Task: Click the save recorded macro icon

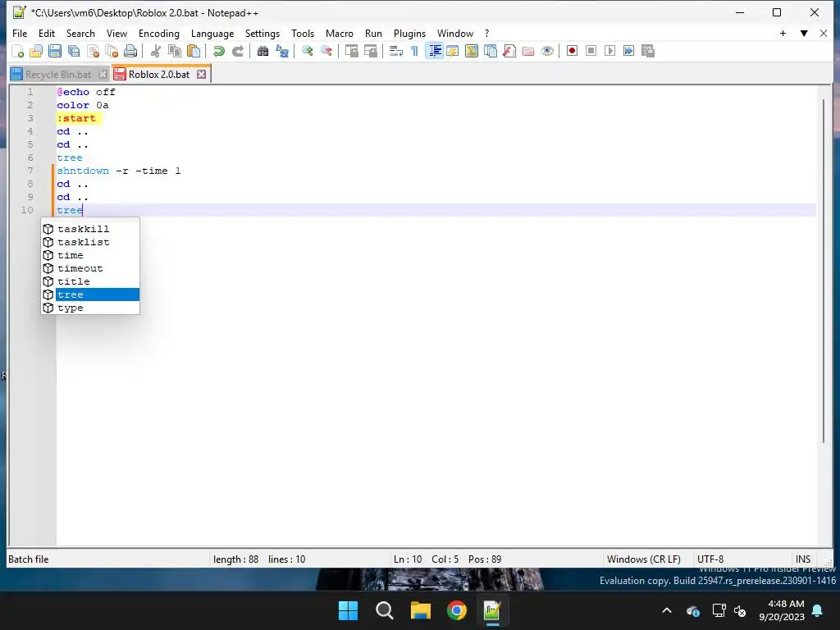Action: pyautogui.click(x=648, y=51)
